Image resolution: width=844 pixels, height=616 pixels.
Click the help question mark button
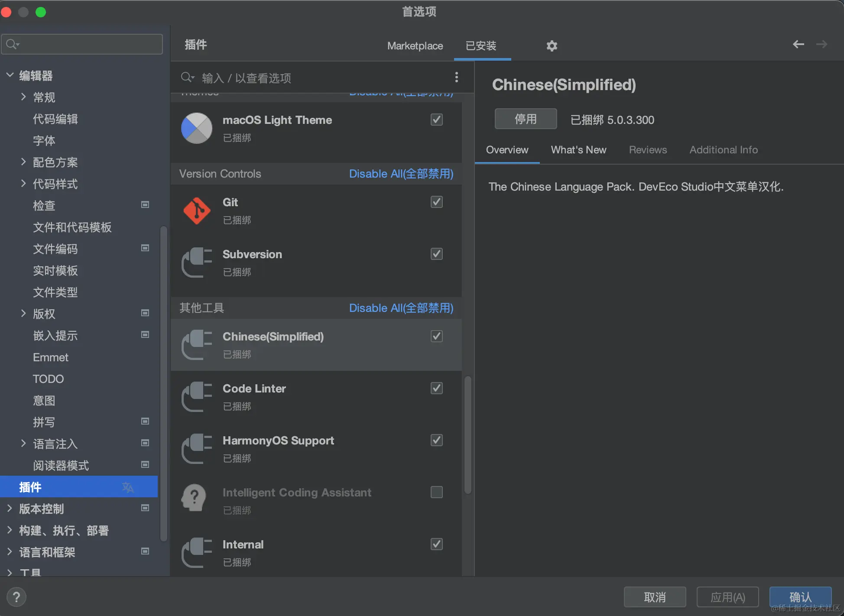coord(16,597)
